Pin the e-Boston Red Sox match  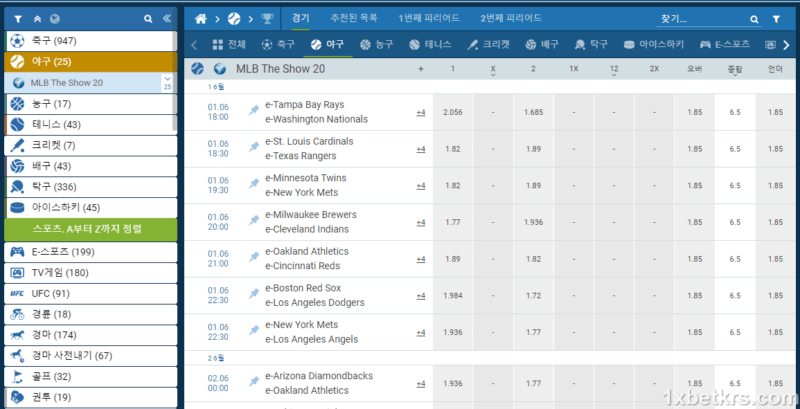(x=254, y=294)
